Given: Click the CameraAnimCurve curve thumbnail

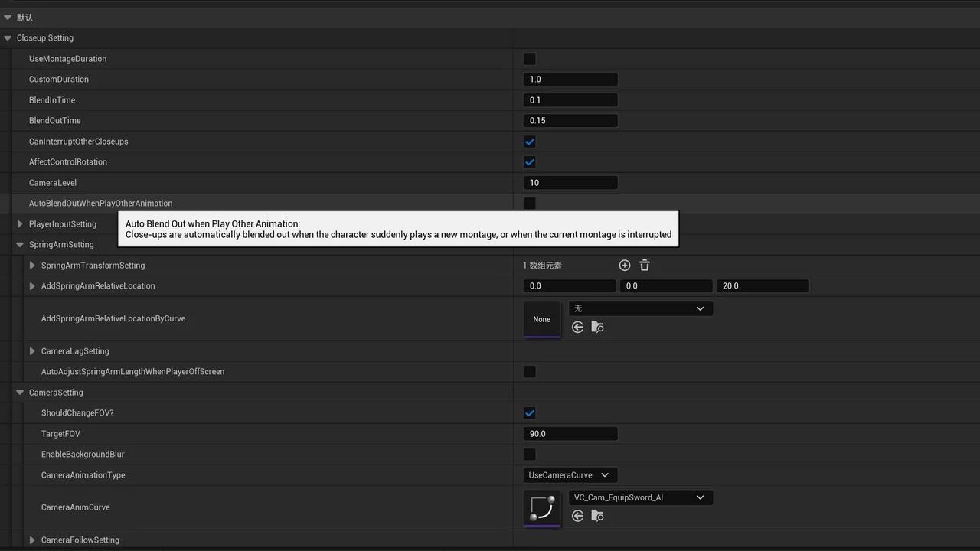Looking at the screenshot, I should (542, 508).
